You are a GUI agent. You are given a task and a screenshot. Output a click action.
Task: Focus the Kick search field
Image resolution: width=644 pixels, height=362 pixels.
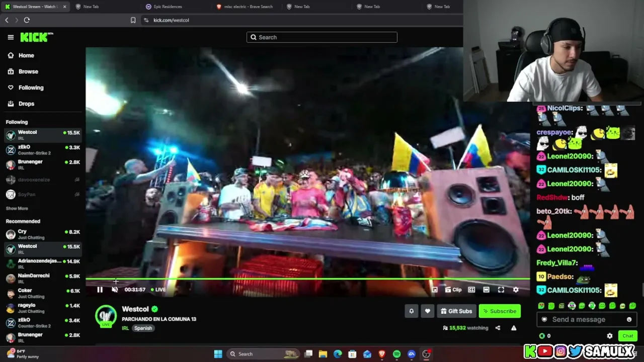tap(322, 37)
